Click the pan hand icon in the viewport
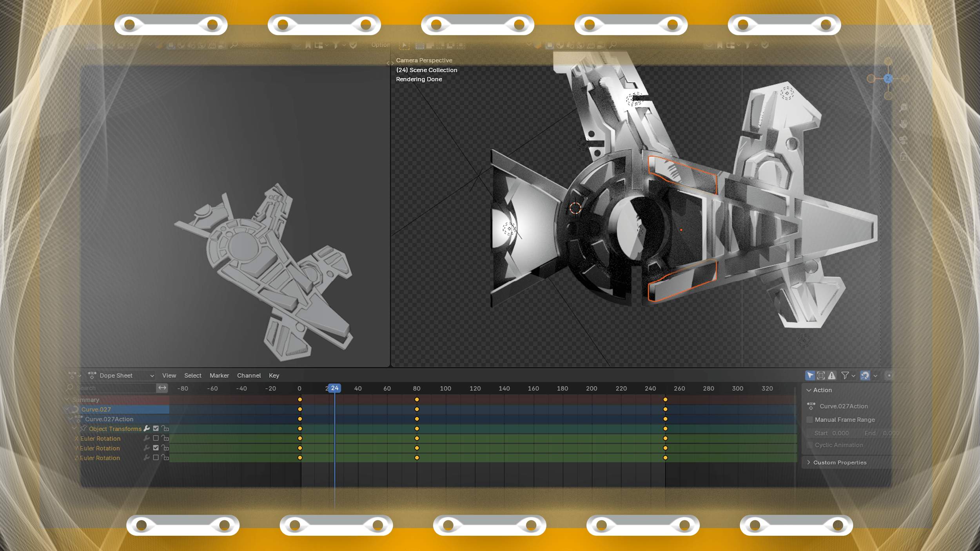 point(903,124)
